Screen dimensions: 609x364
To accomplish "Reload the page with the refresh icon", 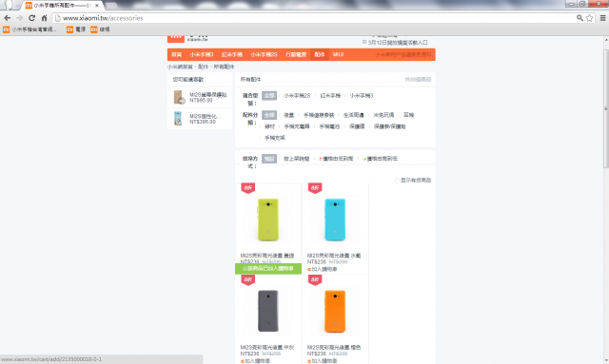I will [x=31, y=18].
